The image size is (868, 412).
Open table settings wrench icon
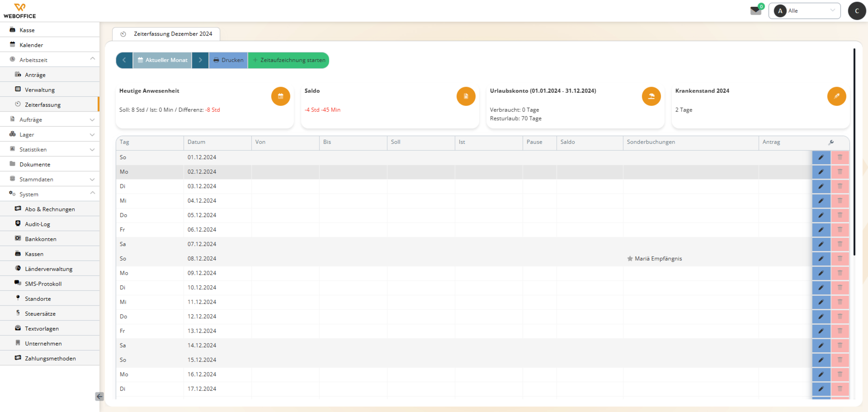click(831, 142)
